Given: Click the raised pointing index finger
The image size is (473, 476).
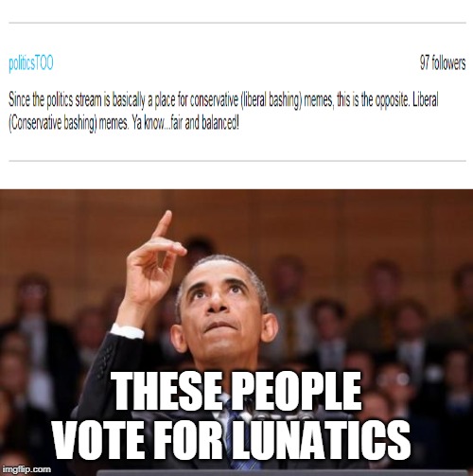Looking at the screenshot, I should click(163, 225).
